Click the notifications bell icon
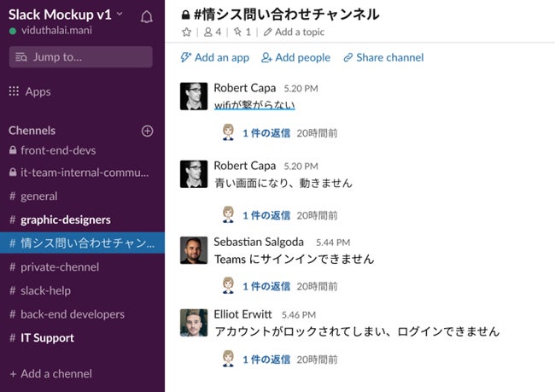 146,16
